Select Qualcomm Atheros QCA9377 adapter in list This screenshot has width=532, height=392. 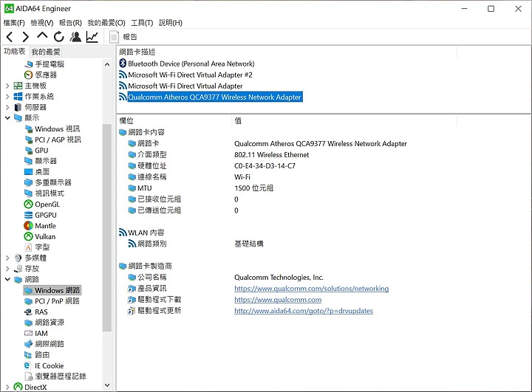coord(211,97)
